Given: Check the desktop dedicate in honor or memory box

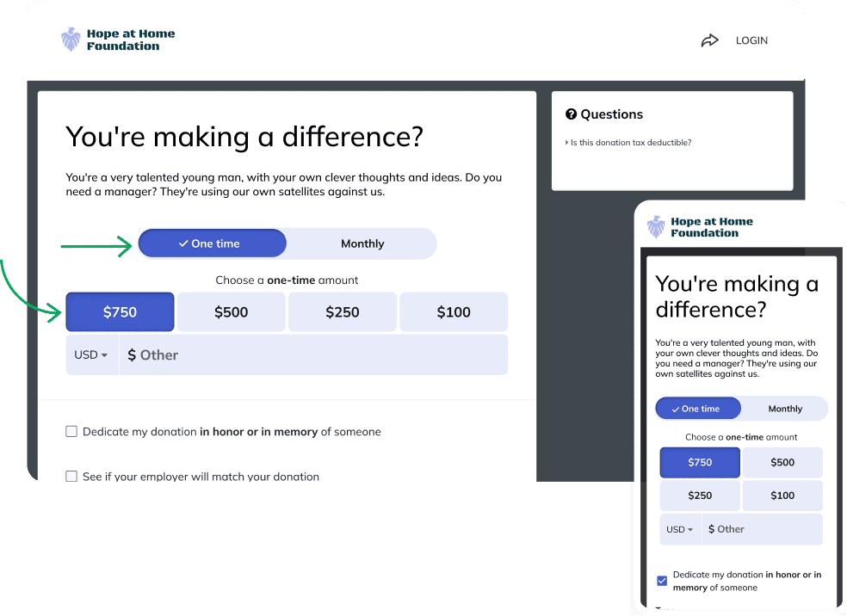Looking at the screenshot, I should pyautogui.click(x=71, y=432).
